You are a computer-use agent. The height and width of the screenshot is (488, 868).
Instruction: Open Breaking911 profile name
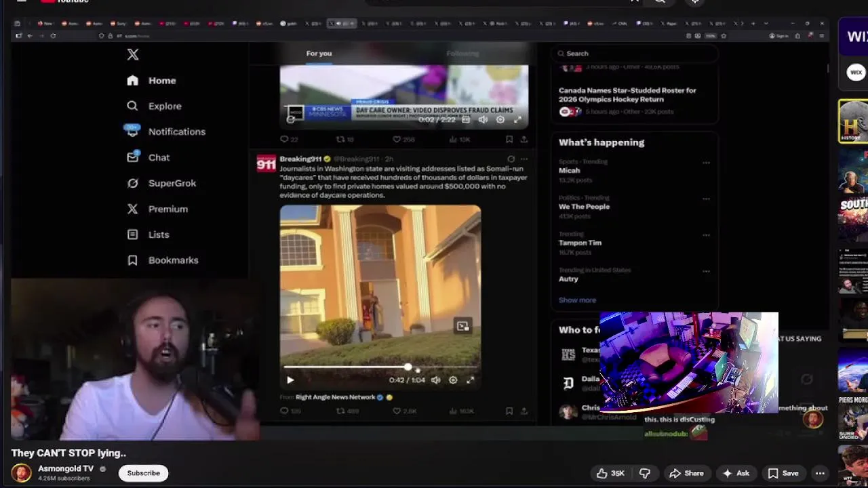click(x=300, y=159)
